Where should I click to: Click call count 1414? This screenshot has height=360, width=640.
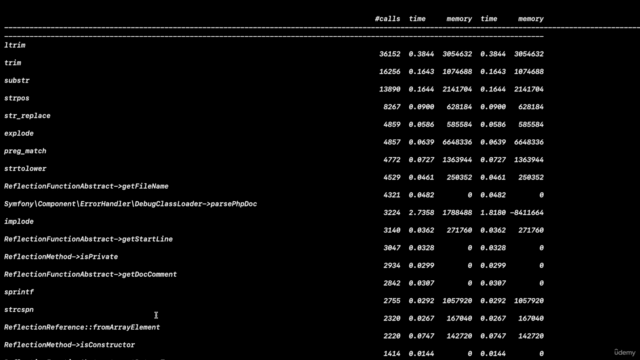point(392,353)
